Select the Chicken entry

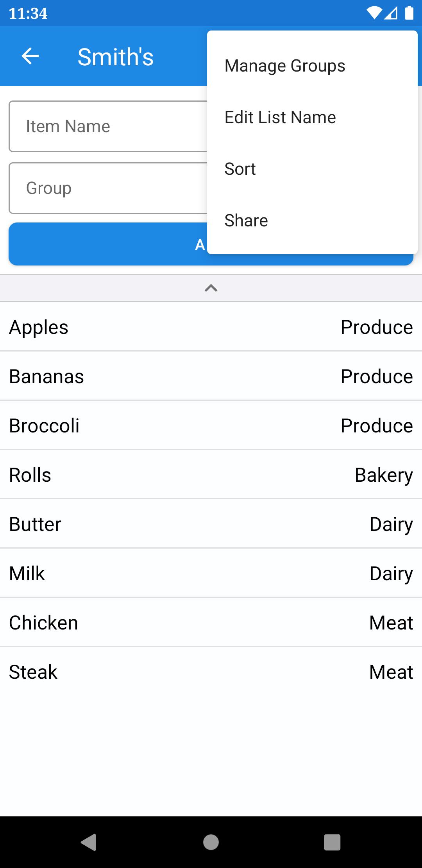point(211,622)
